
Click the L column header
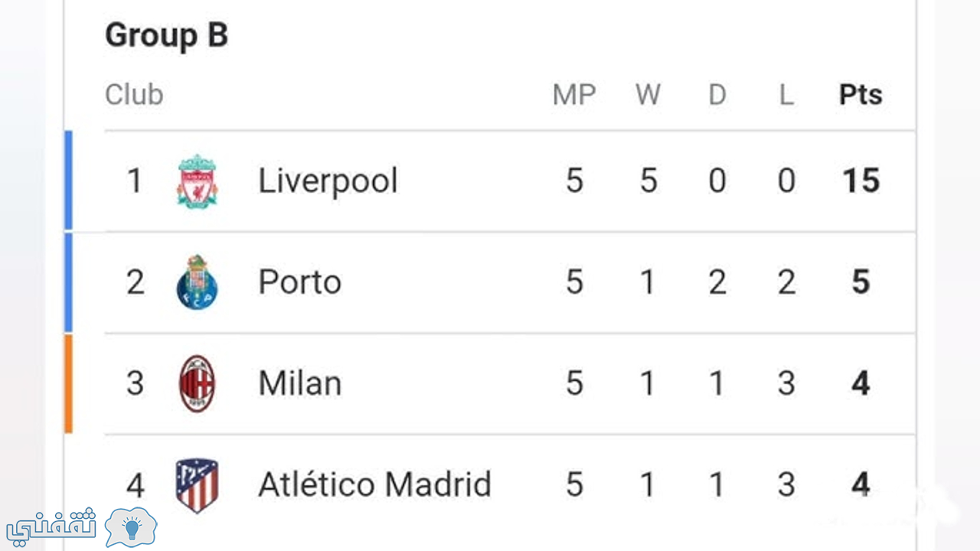coord(786,95)
